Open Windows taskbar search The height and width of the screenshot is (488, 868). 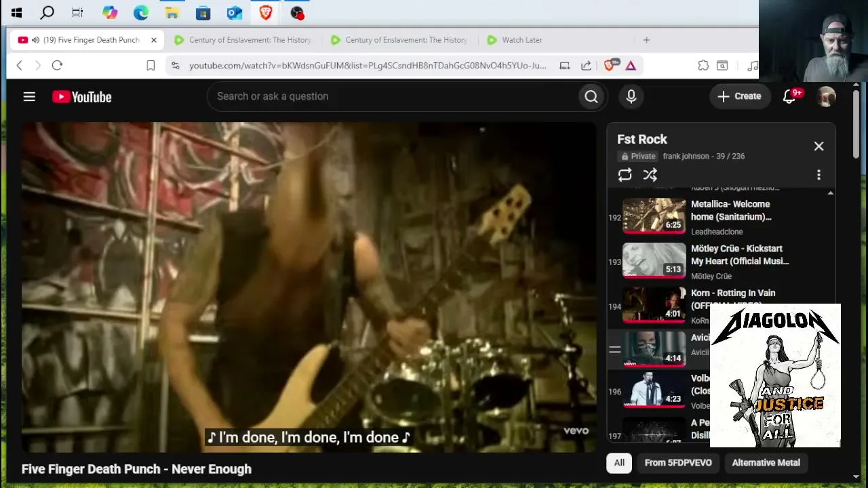pos(47,12)
